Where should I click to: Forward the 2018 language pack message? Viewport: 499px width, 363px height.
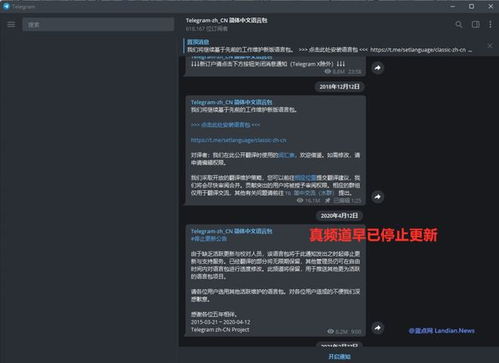pos(377,197)
